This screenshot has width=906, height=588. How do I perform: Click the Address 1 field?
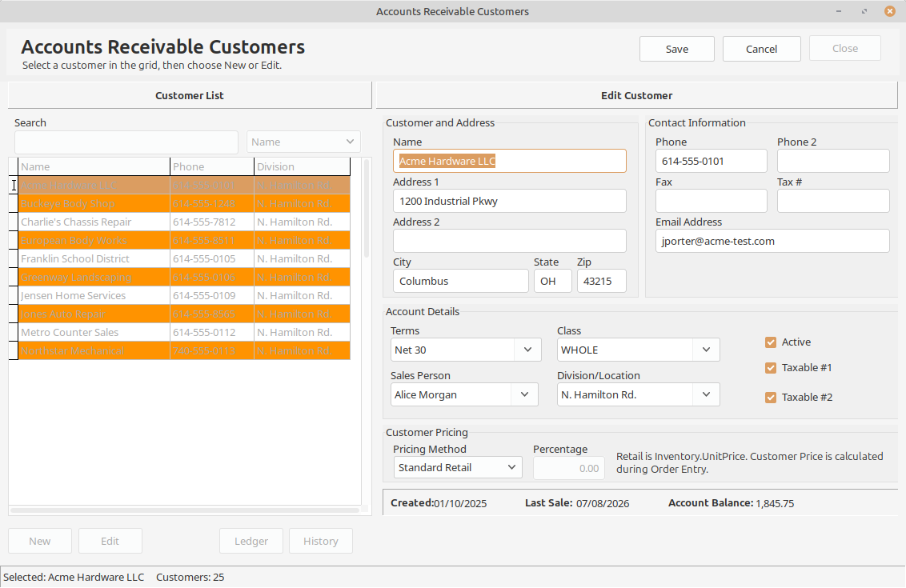coord(510,201)
